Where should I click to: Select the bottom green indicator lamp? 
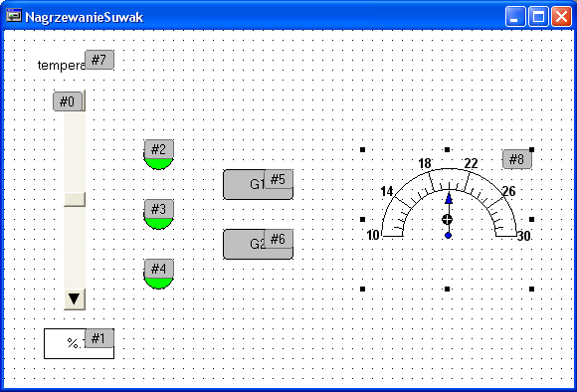point(158,275)
